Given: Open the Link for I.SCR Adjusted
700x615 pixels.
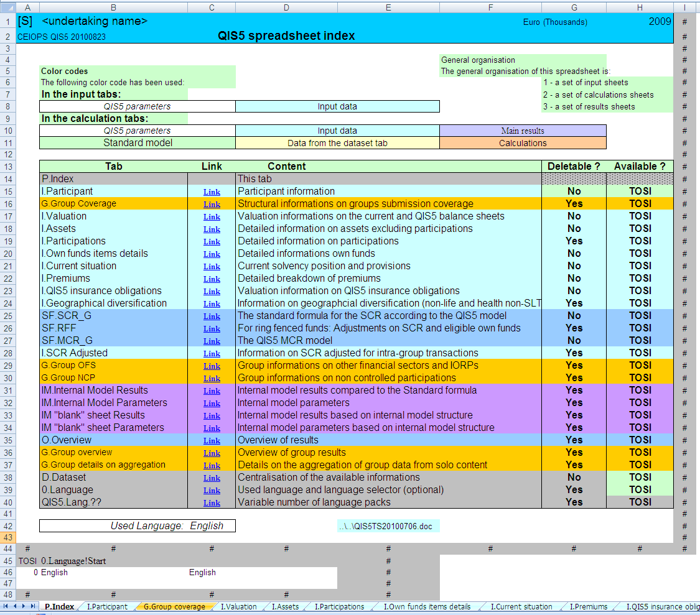Looking at the screenshot, I should (212, 354).
